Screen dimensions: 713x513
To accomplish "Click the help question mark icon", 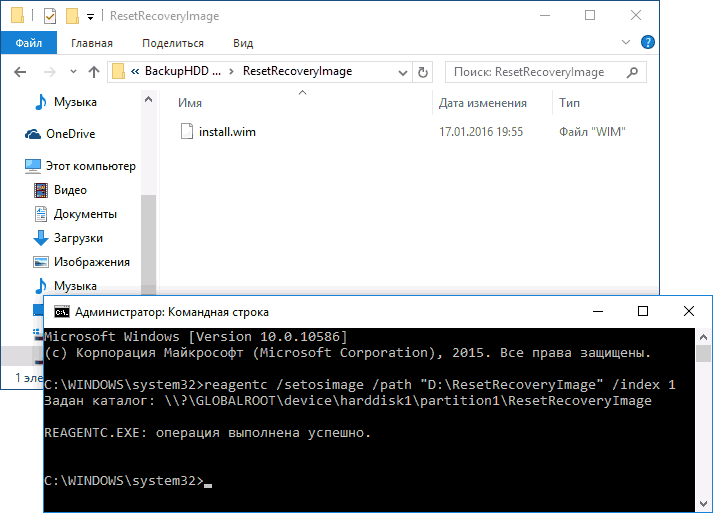I will (x=648, y=42).
